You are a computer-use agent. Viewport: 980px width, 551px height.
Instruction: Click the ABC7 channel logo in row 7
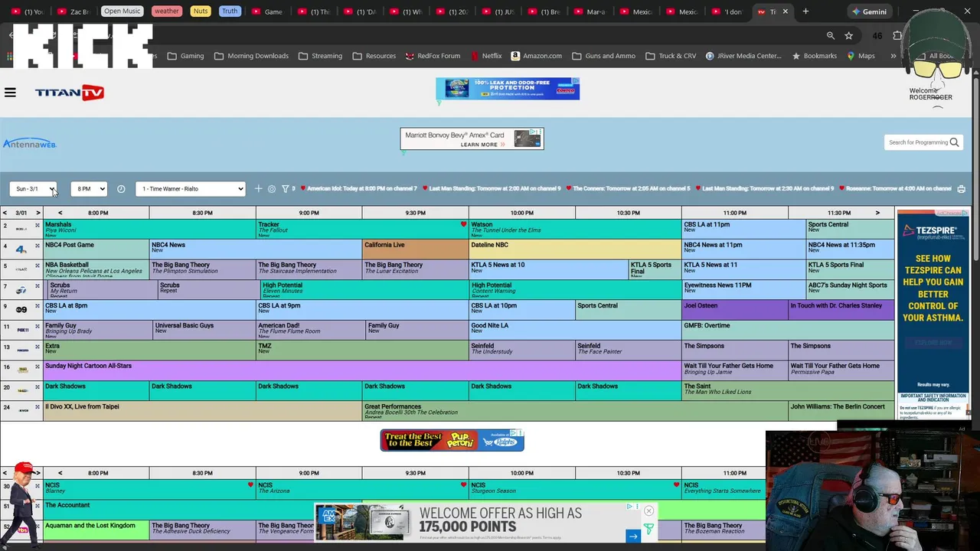pos(21,289)
